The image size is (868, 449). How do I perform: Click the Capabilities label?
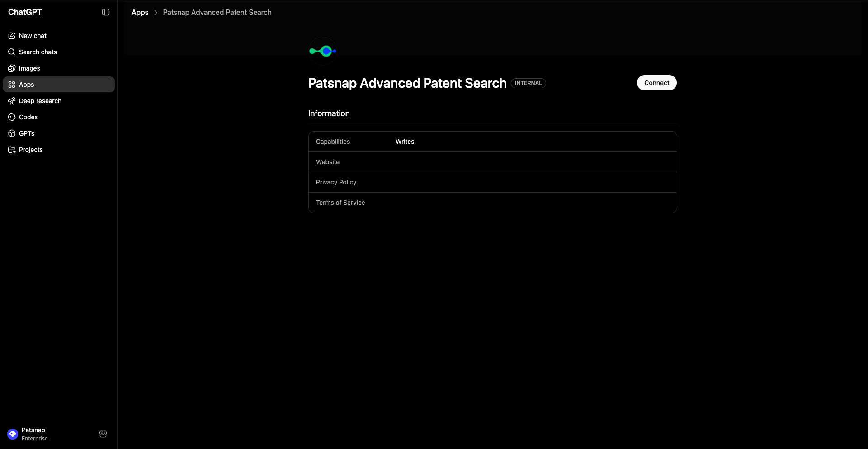333,142
